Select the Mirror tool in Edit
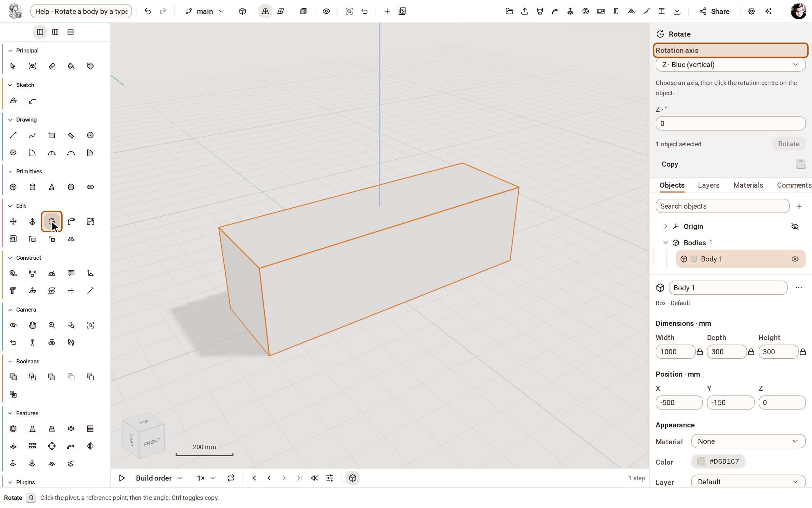Image resolution: width=812 pixels, height=508 pixels. pos(71,239)
